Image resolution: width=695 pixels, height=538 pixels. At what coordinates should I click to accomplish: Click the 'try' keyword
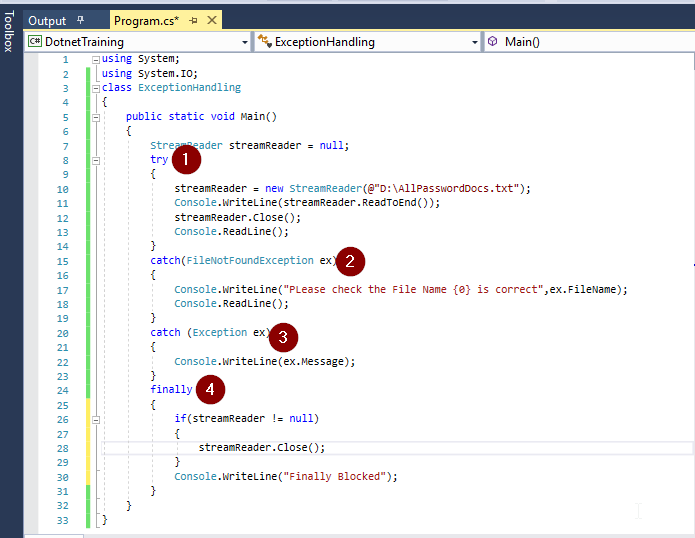coord(159,160)
